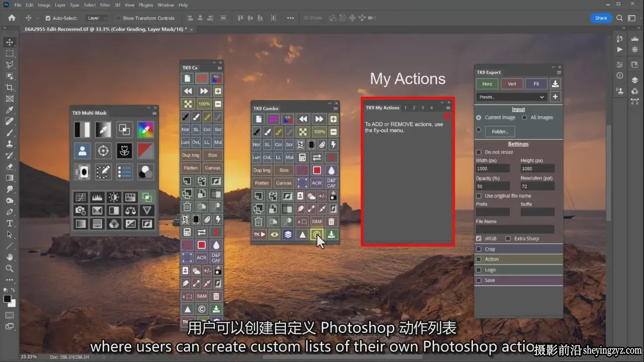Select the Brush tool in the left toolbar

tap(10, 133)
